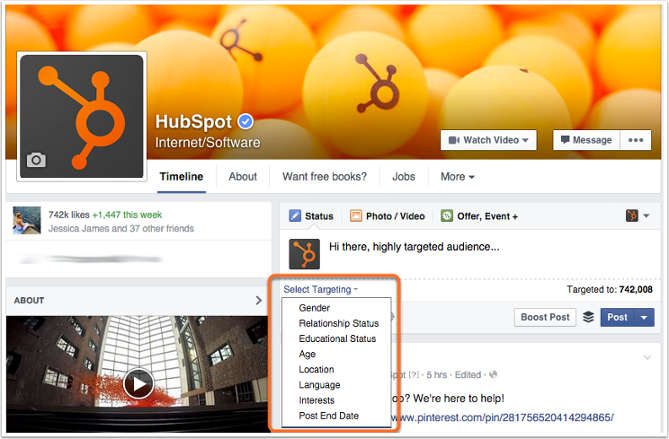Viewport: 669px width, 439px height.
Task: Click the stacked layers icon beside Boost Post
Action: (588, 317)
